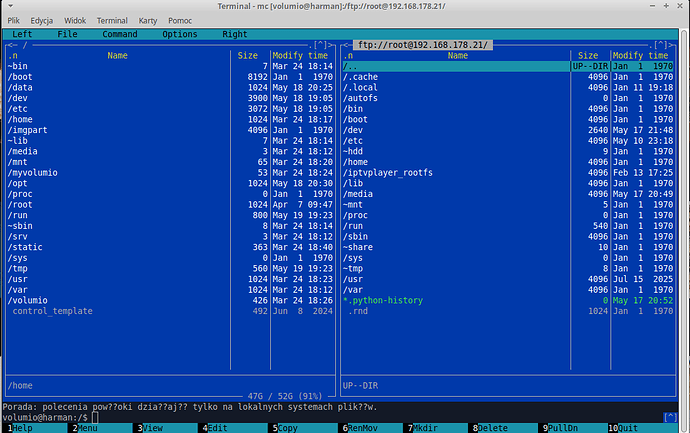The width and height of the screenshot is (690, 433).
Task: Sort left panel by Modify time column
Action: (x=300, y=55)
